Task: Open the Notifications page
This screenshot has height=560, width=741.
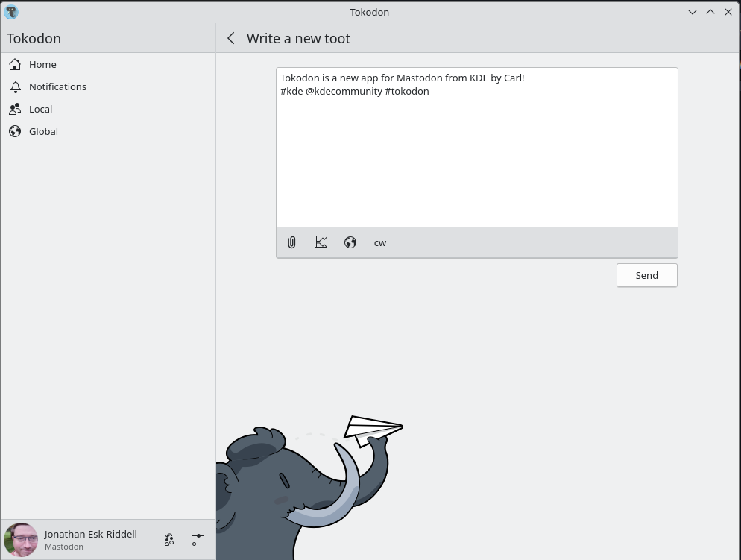Action: tap(108, 86)
